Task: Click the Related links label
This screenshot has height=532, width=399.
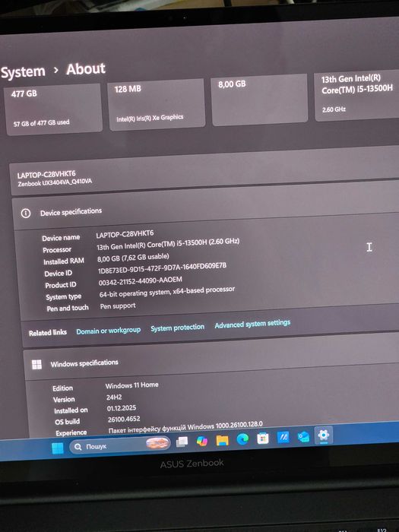Action: point(47,333)
